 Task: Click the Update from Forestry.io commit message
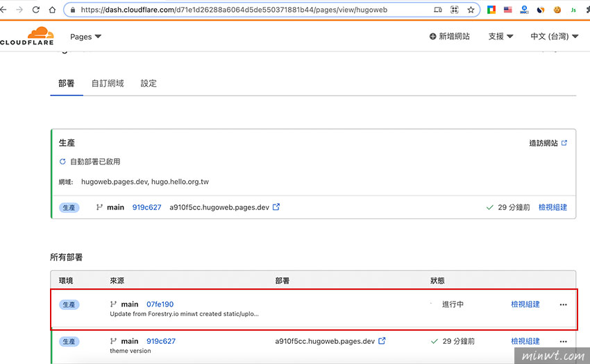[x=185, y=314]
